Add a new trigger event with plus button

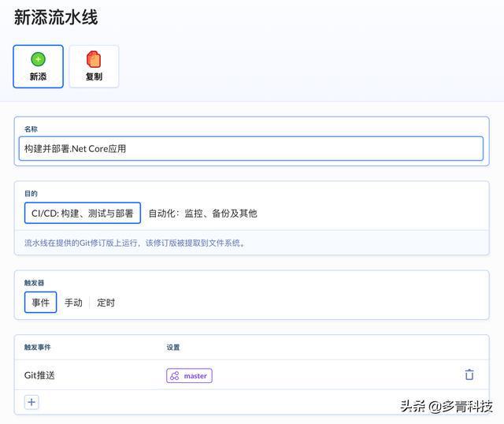click(x=31, y=402)
